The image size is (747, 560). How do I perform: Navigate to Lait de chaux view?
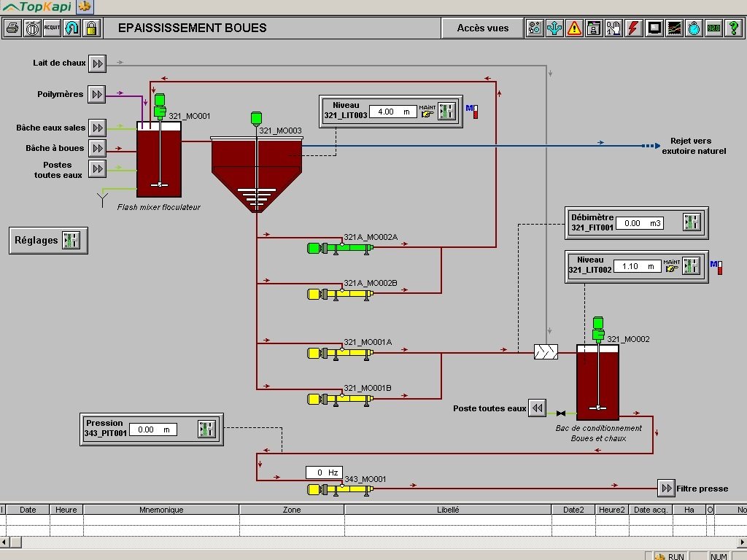[97, 63]
